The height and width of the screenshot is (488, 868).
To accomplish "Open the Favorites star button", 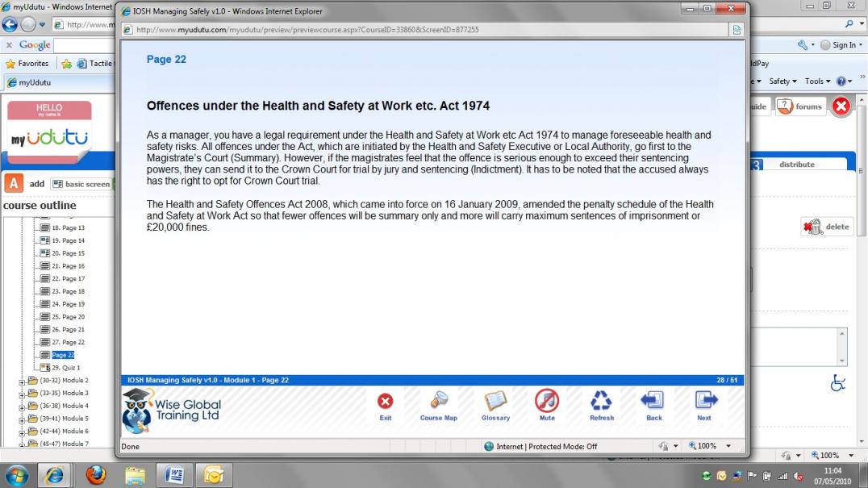I will click(27, 64).
